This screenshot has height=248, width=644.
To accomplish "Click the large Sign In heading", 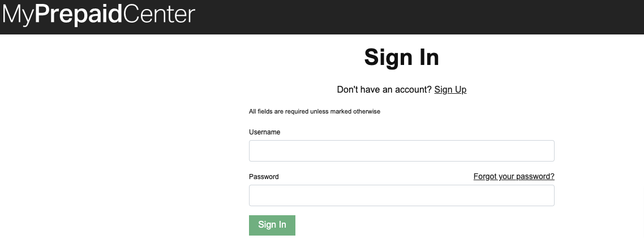I will [x=402, y=57].
